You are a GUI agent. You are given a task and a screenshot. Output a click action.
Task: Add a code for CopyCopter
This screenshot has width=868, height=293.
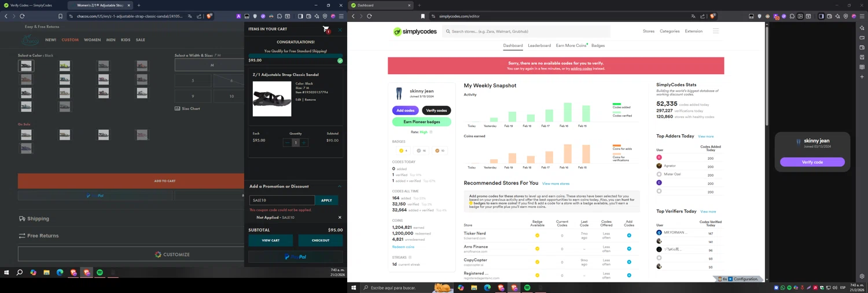[629, 262]
